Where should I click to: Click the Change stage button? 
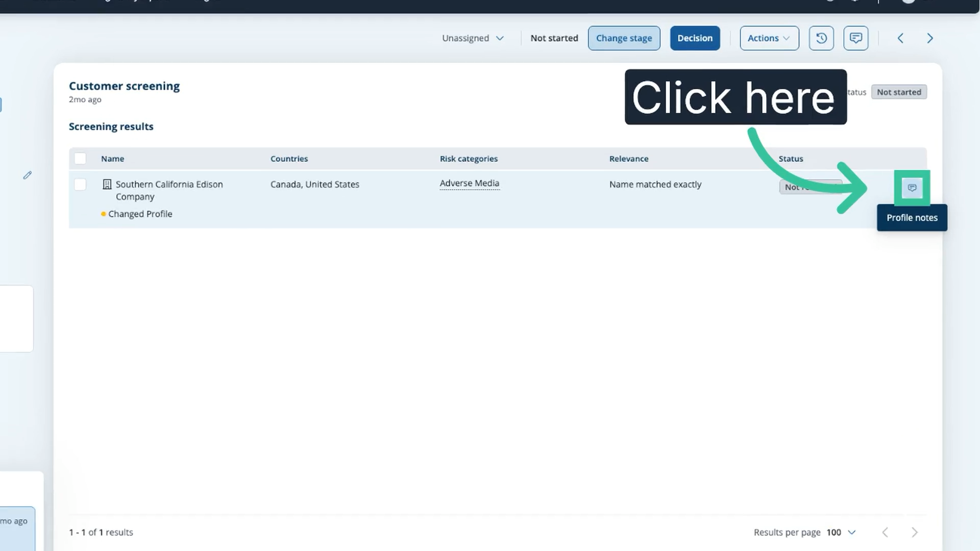tap(624, 38)
